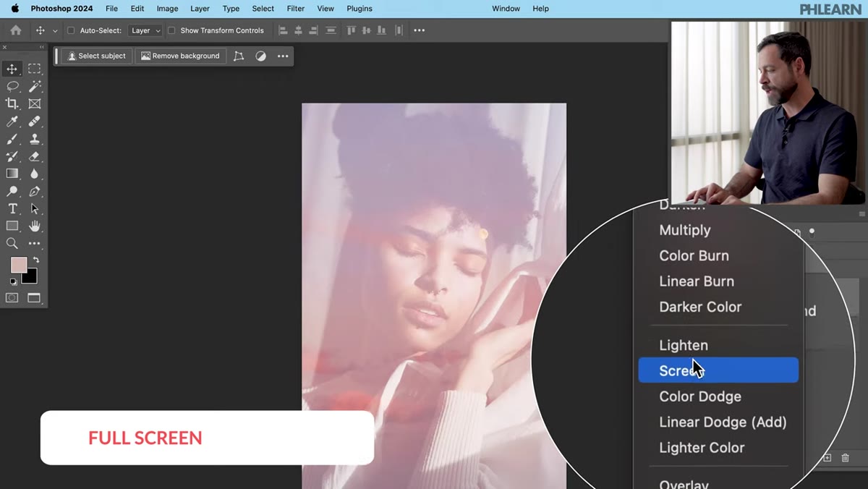This screenshot has height=489, width=868.
Task: Open the File menu
Action: [x=111, y=9]
